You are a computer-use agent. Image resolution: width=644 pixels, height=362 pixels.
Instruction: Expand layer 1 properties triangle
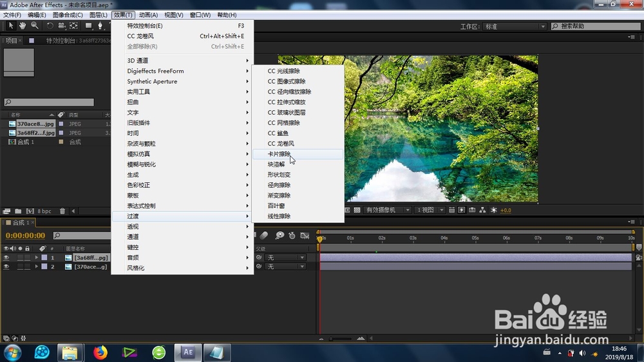[37, 258]
